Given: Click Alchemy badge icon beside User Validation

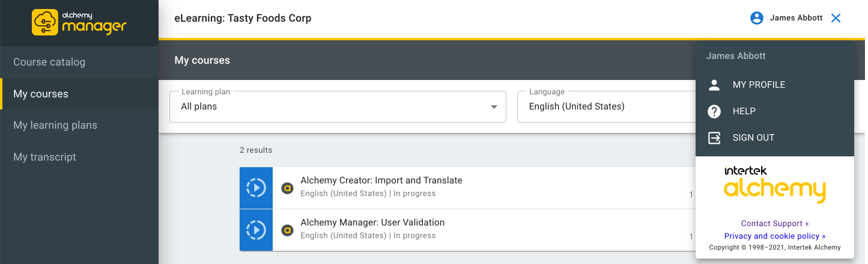Looking at the screenshot, I should tap(287, 230).
